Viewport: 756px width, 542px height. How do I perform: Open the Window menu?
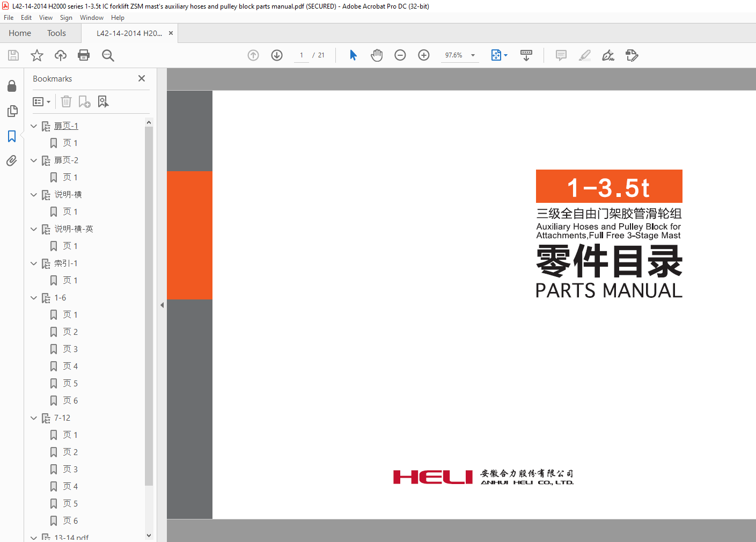coord(92,18)
